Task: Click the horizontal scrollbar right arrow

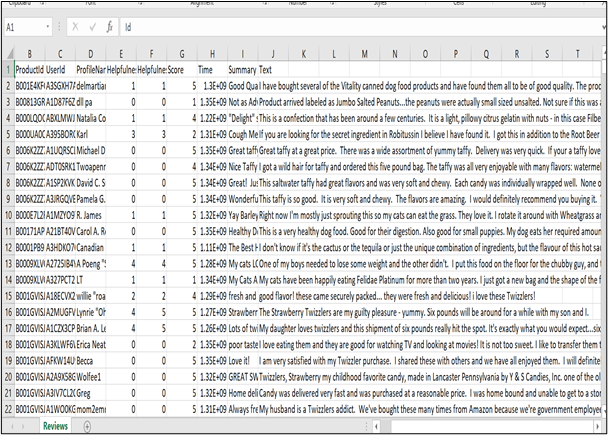Action: [x=597, y=426]
